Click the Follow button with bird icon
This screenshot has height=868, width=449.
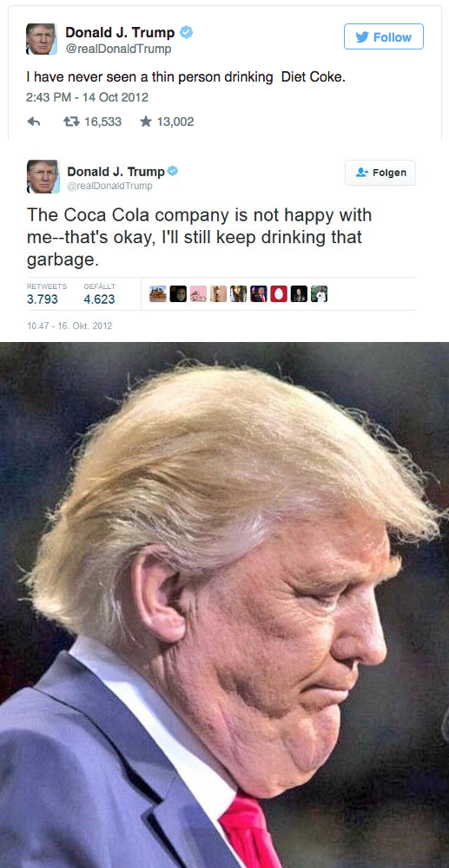(384, 37)
